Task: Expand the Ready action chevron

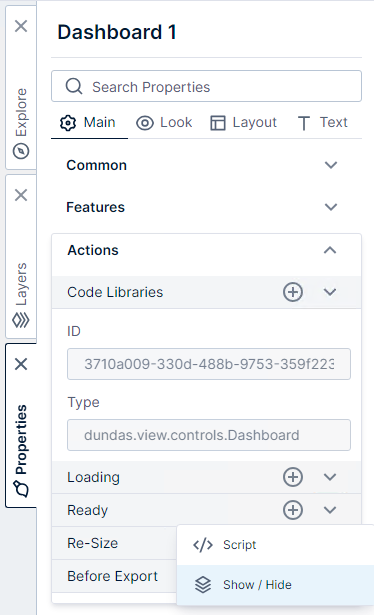Action: [x=330, y=510]
